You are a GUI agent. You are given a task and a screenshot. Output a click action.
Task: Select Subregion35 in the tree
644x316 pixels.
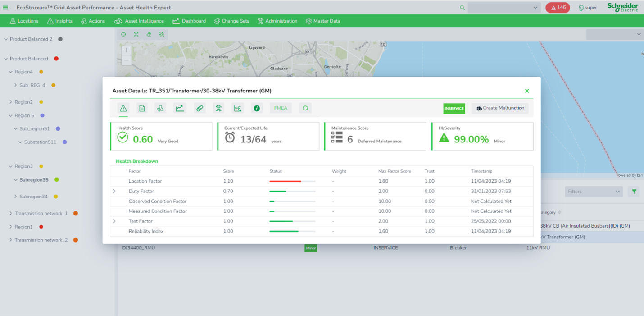[34, 180]
